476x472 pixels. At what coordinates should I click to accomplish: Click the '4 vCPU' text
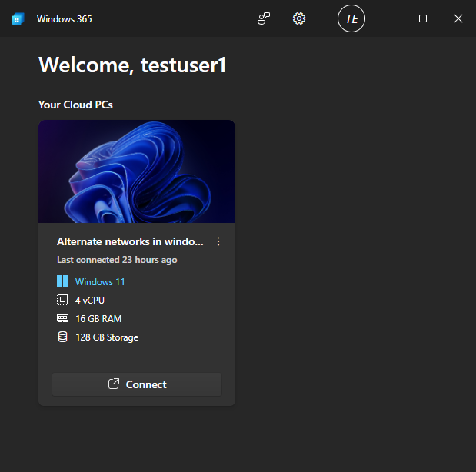pyautogui.click(x=89, y=301)
